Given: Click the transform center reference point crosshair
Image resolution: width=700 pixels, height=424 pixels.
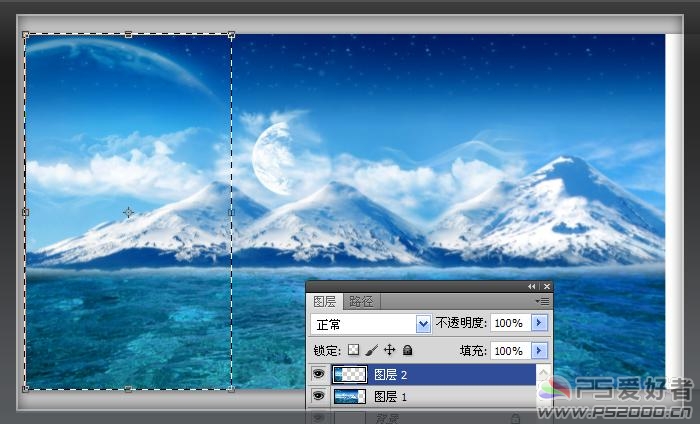Looking at the screenshot, I should coord(128,212).
